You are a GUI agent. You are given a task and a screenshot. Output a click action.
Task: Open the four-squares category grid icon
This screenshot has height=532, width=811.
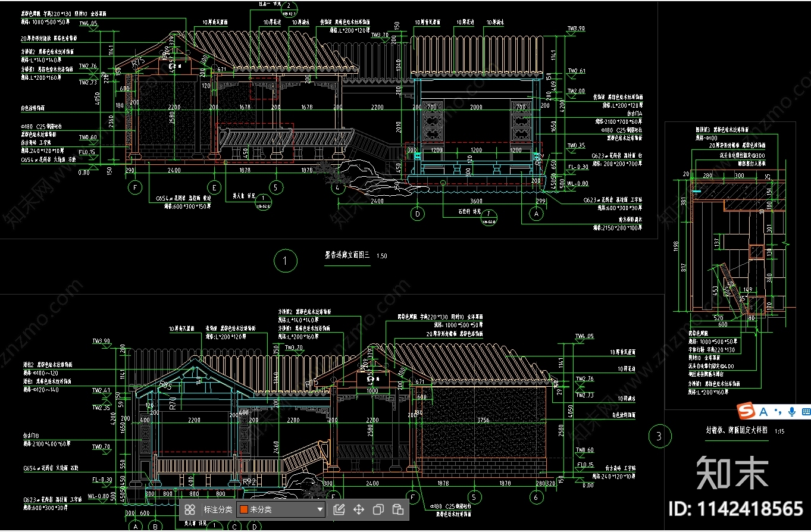click(x=190, y=509)
